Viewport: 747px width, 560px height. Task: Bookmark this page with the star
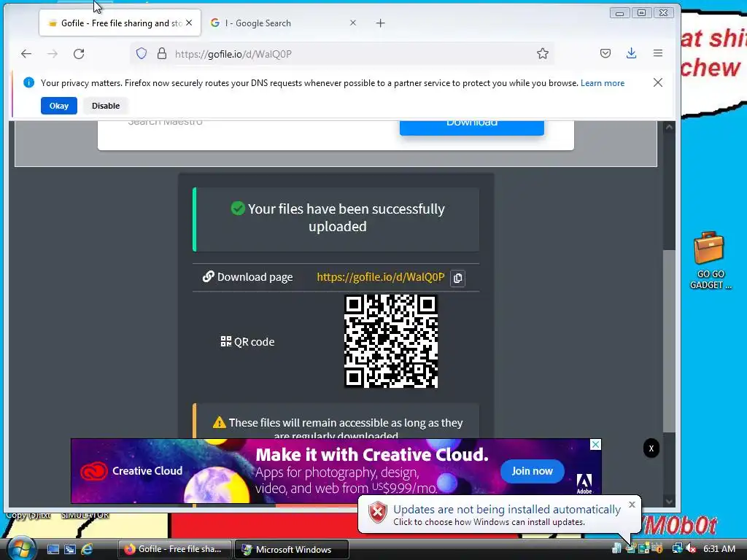click(x=543, y=54)
